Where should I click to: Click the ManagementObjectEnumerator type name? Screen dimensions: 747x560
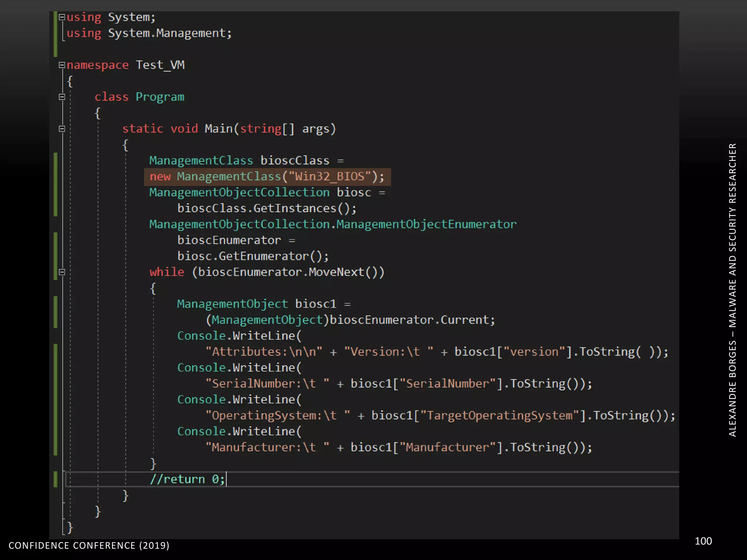(426, 224)
